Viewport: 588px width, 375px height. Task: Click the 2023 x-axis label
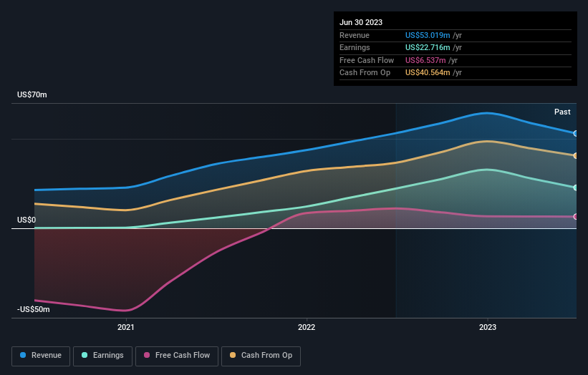(x=488, y=327)
